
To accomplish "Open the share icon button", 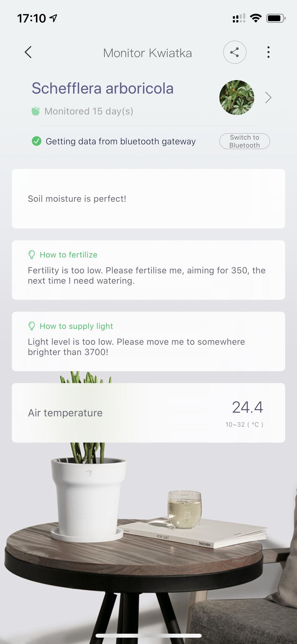I will coord(235,52).
